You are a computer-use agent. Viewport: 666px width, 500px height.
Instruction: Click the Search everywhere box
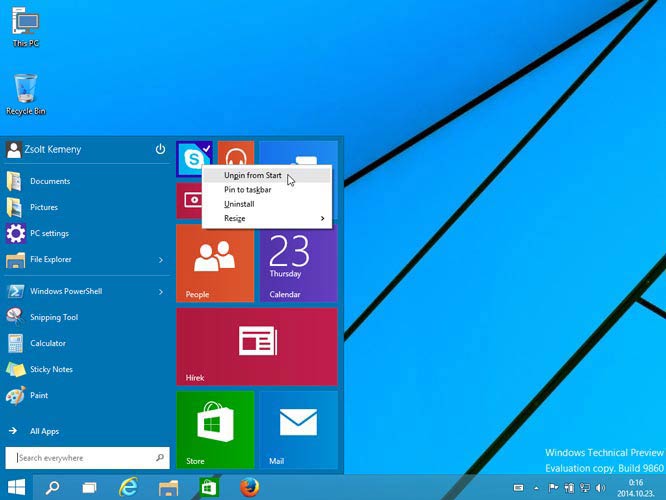pos(87,458)
